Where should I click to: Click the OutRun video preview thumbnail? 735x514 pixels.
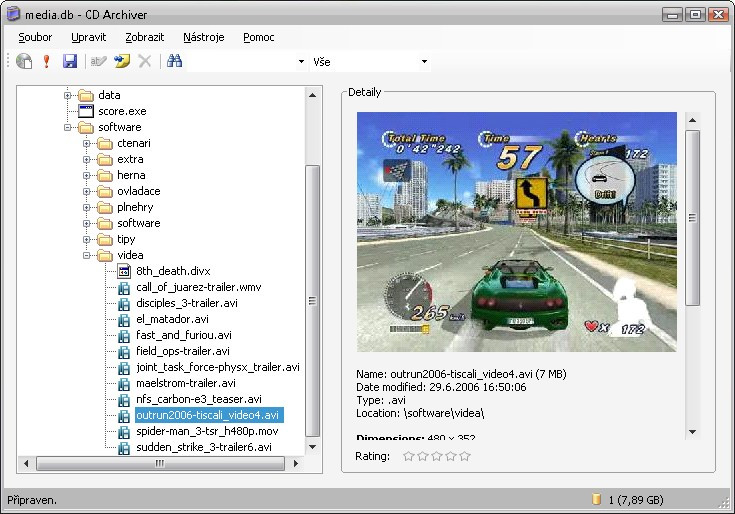[x=517, y=231]
